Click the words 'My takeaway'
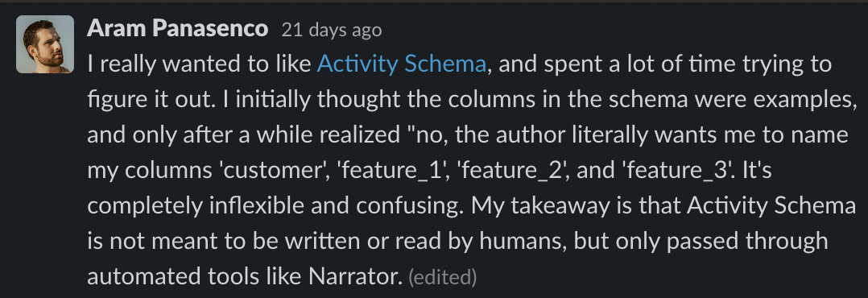 tap(532, 206)
